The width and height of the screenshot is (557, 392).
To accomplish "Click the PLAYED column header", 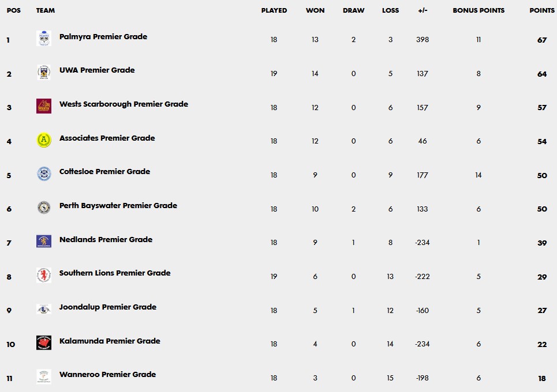I will (x=274, y=10).
